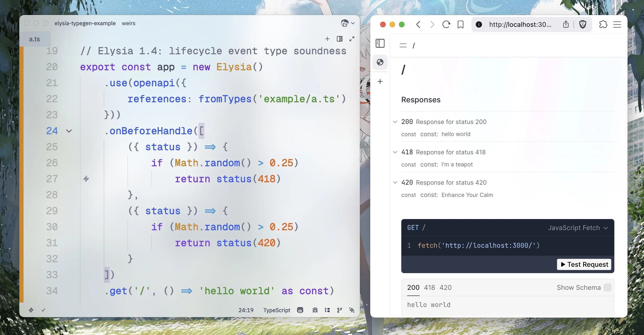644x335 pixels.
Task: Click the Test Request button
Action: pos(584,264)
